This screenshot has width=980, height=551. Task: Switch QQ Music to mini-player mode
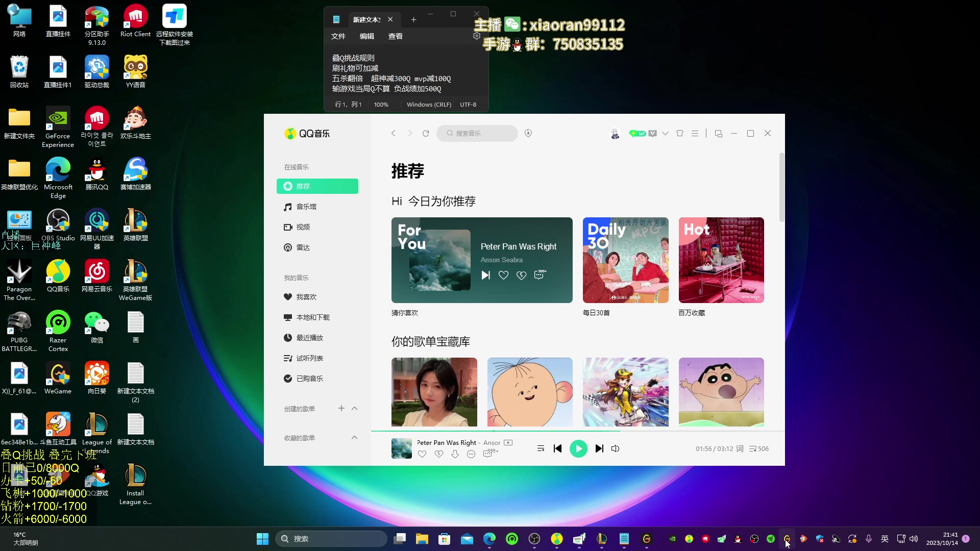[x=719, y=134]
